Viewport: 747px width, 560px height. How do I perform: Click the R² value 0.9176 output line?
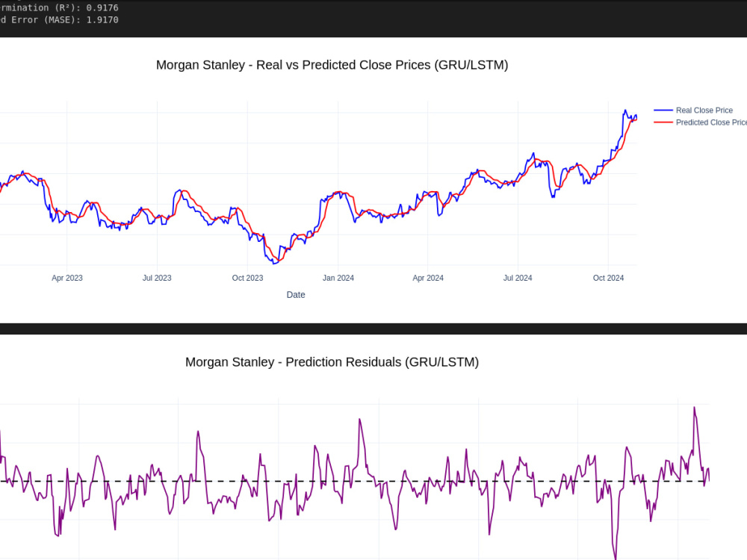pyautogui.click(x=59, y=7)
